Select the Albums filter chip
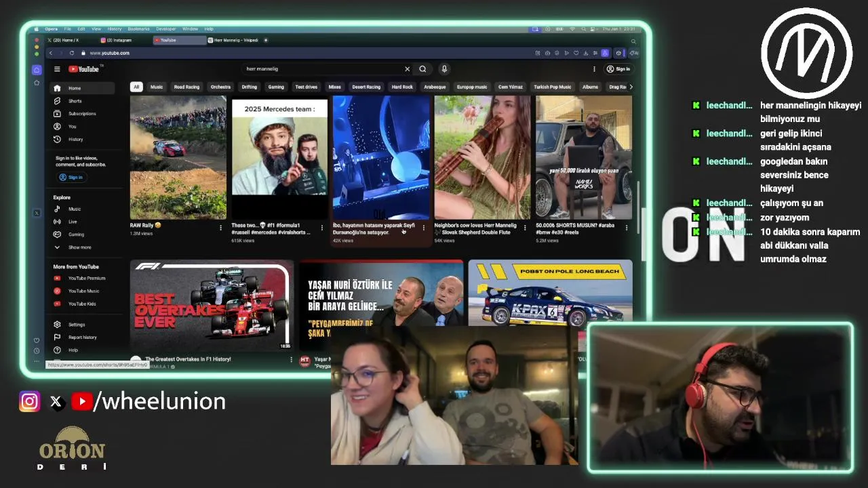Screen dimensions: 868x488 pyautogui.click(x=590, y=87)
